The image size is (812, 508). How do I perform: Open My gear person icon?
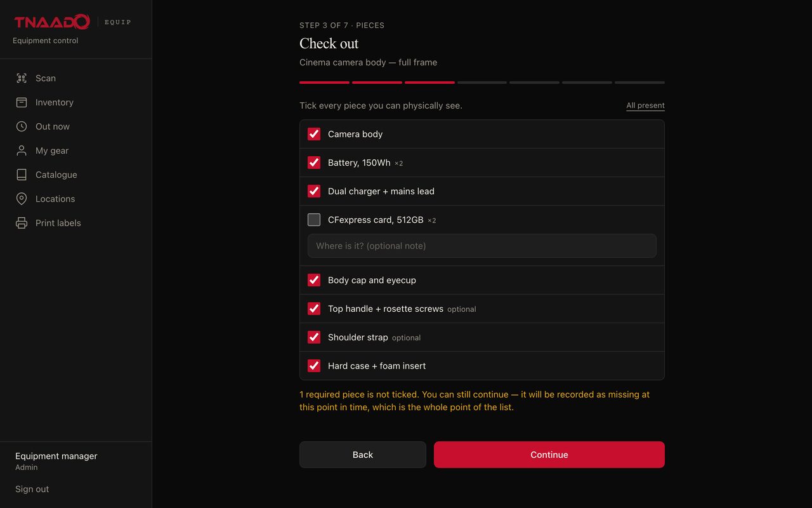pyautogui.click(x=22, y=150)
